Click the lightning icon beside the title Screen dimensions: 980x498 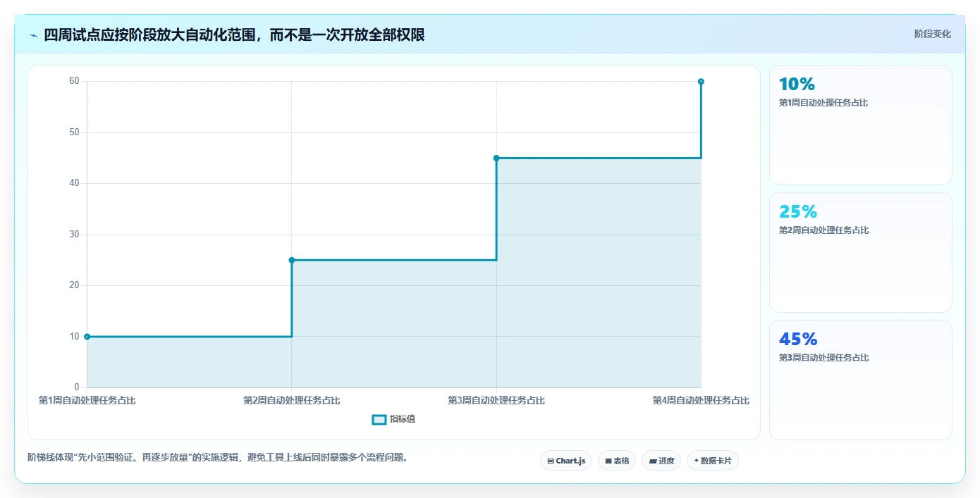(34, 35)
